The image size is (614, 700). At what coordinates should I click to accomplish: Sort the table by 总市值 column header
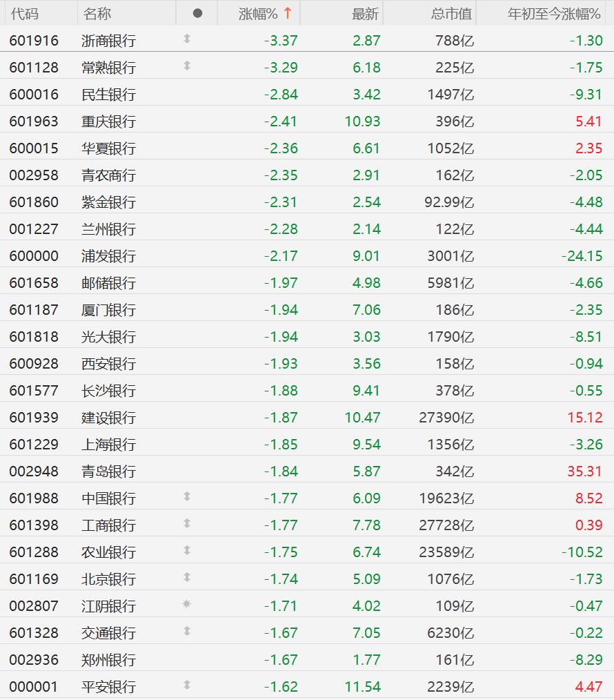click(x=451, y=14)
